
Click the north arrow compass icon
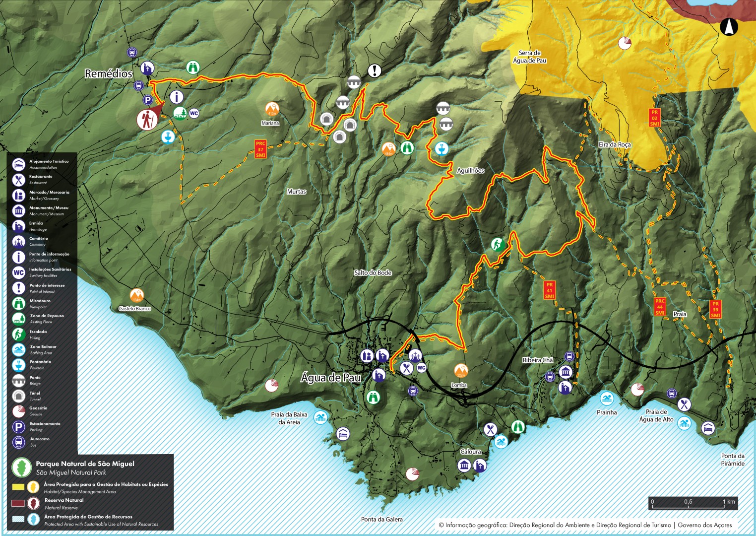[729, 27]
